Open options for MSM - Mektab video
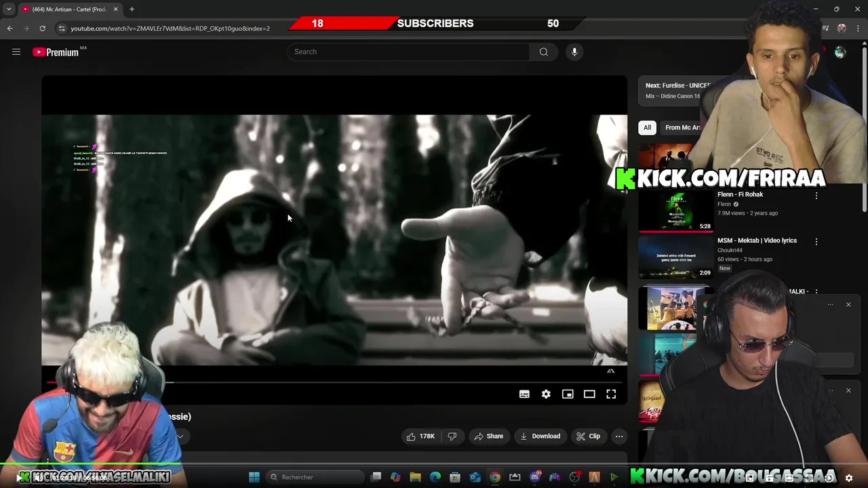 click(816, 241)
